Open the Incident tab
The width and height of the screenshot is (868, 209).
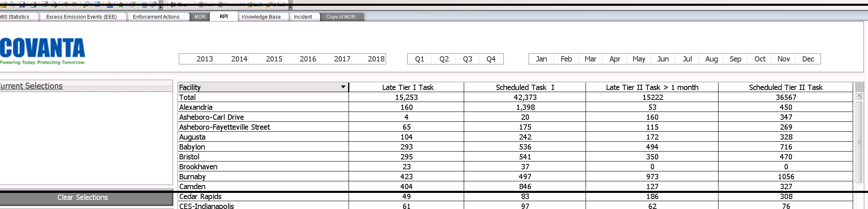303,17
